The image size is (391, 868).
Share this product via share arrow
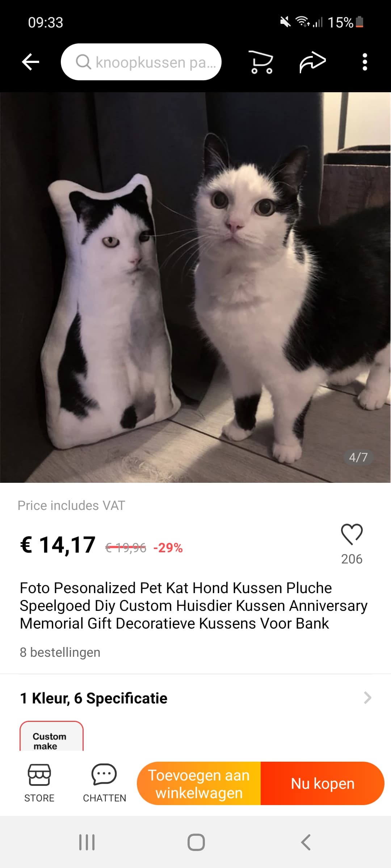tap(312, 62)
